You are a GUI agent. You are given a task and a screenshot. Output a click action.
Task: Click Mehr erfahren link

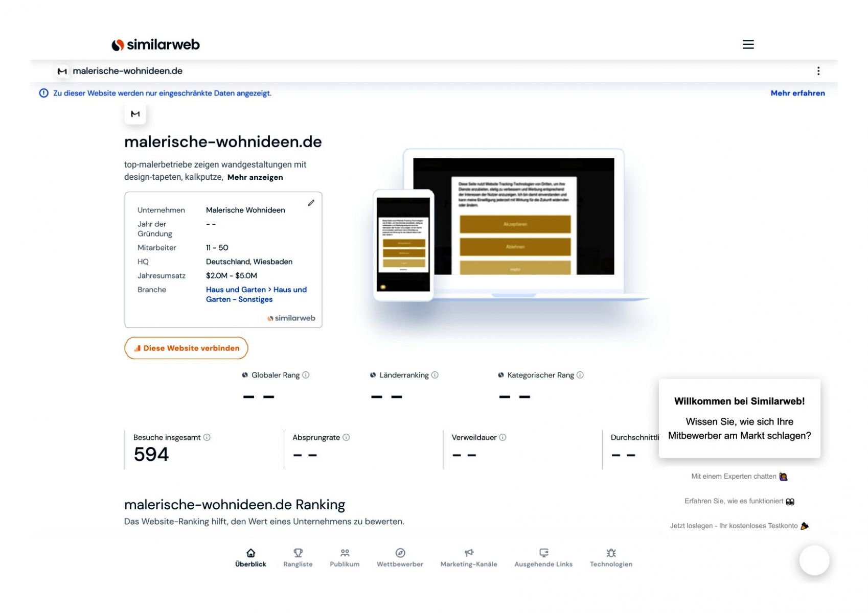(797, 93)
